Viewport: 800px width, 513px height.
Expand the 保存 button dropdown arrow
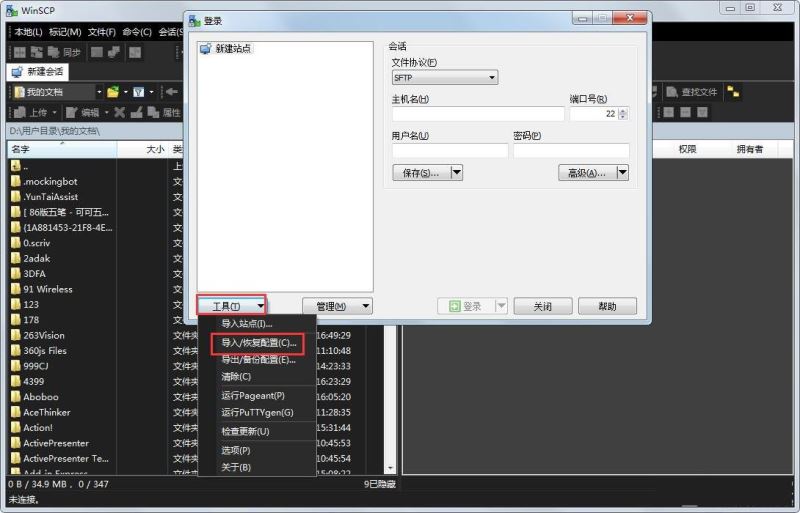(457, 173)
